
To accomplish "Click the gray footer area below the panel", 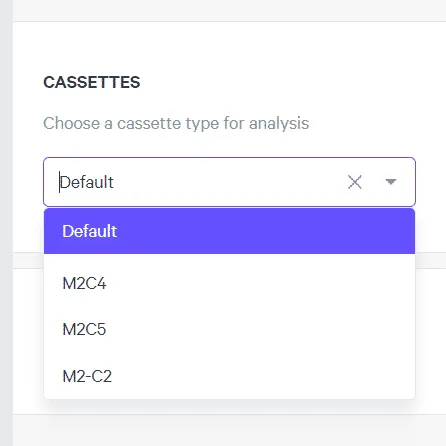I will point(229,430).
